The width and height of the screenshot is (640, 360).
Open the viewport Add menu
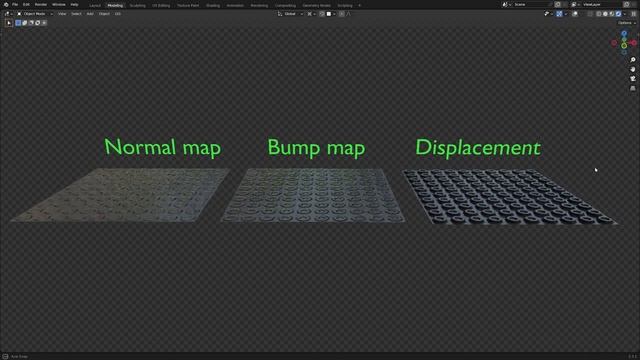tap(90, 14)
